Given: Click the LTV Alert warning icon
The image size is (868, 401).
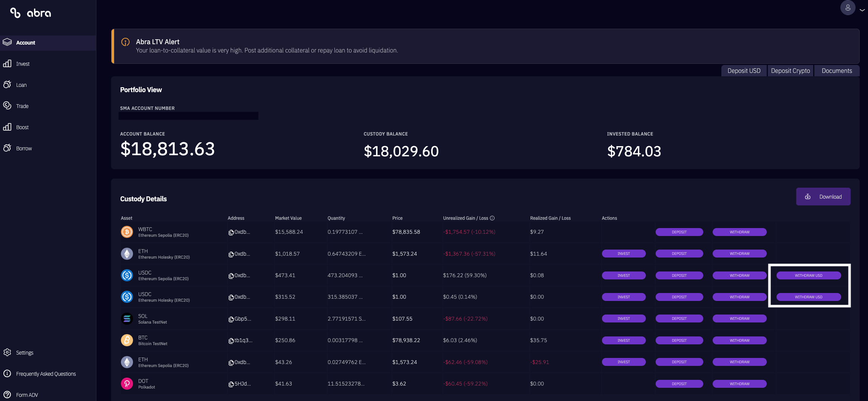Looking at the screenshot, I should click(125, 42).
